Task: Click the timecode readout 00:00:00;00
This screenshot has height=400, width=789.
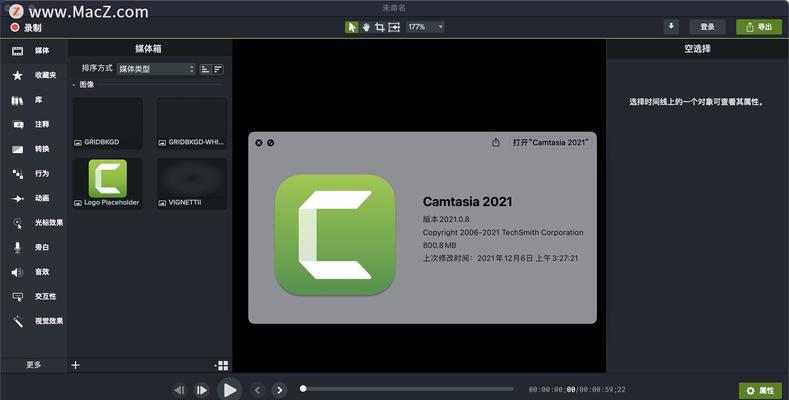Action: point(551,389)
